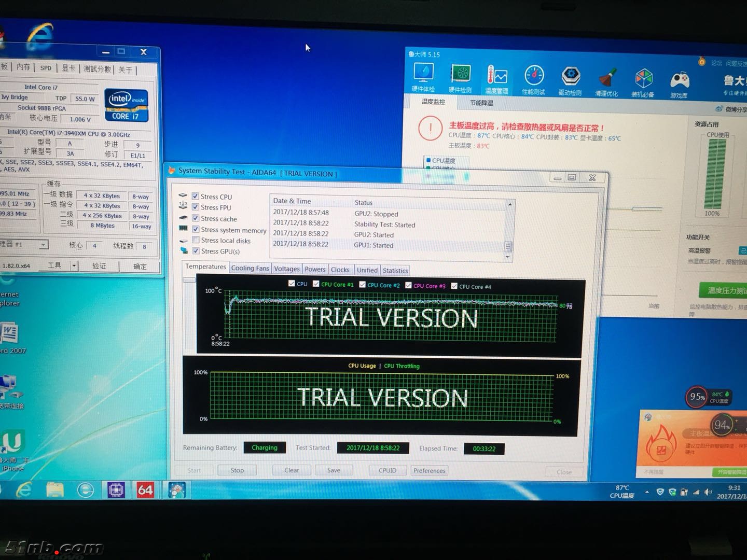
Task: Click the network signal icon in the tray
Action: coord(696,492)
